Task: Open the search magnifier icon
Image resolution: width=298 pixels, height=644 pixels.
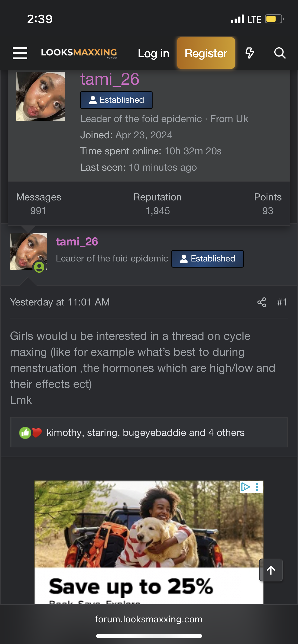Action: 280,53
